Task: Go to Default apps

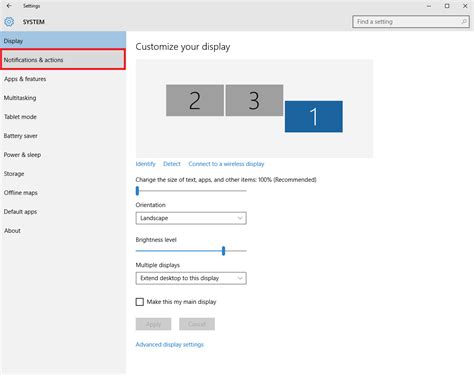Action: pyautogui.click(x=63, y=212)
